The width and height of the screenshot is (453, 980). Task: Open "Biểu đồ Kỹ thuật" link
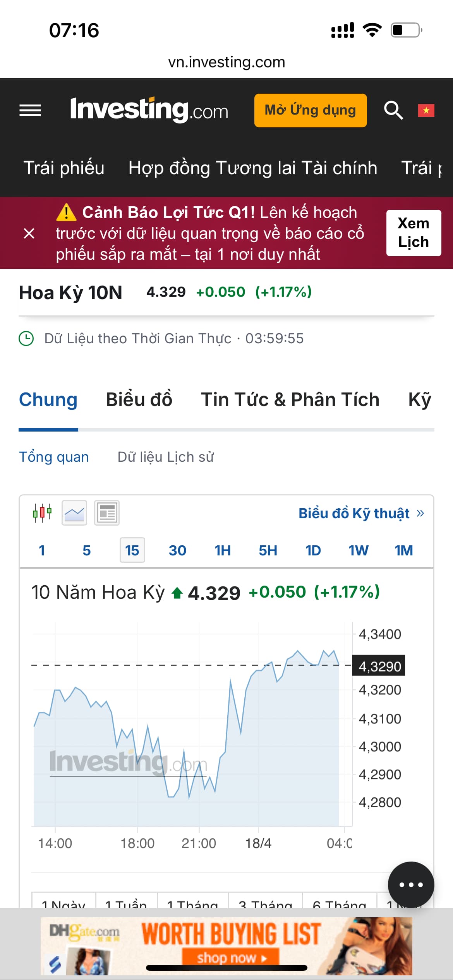[361, 513]
